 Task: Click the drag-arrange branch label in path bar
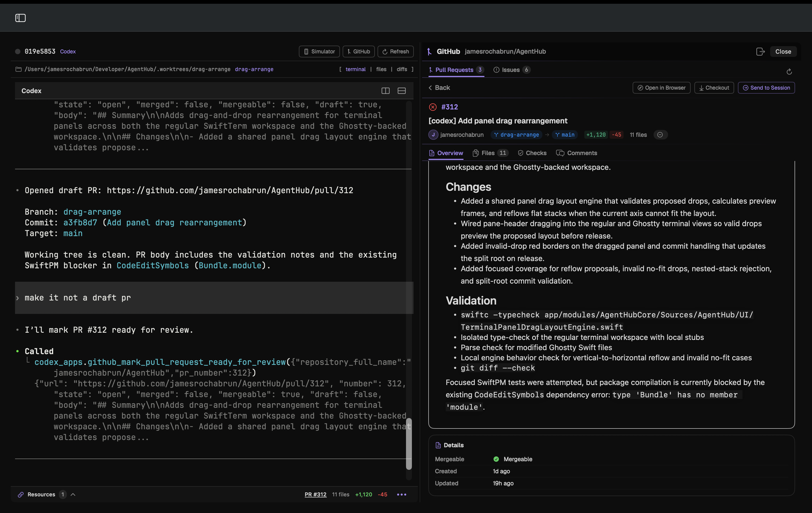point(254,69)
